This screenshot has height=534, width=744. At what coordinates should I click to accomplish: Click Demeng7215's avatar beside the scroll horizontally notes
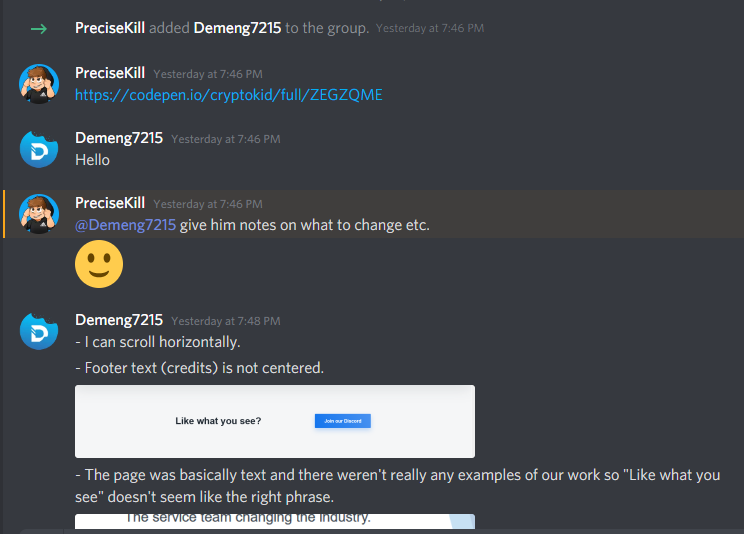(39, 331)
